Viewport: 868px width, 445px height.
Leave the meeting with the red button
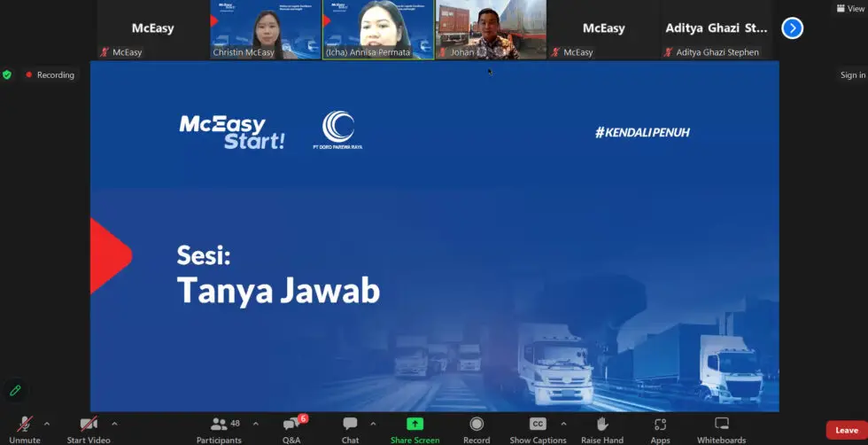coord(847,430)
